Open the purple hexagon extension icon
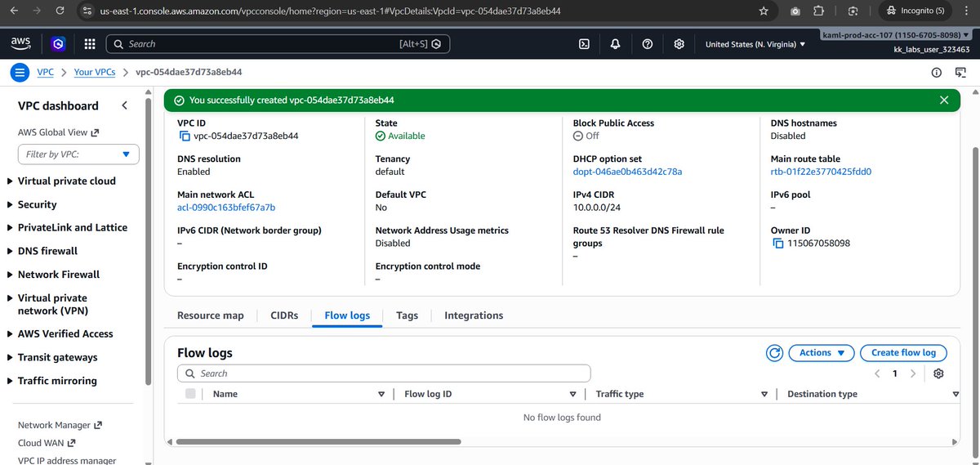Screen dimensions: 980x465 pos(57,44)
